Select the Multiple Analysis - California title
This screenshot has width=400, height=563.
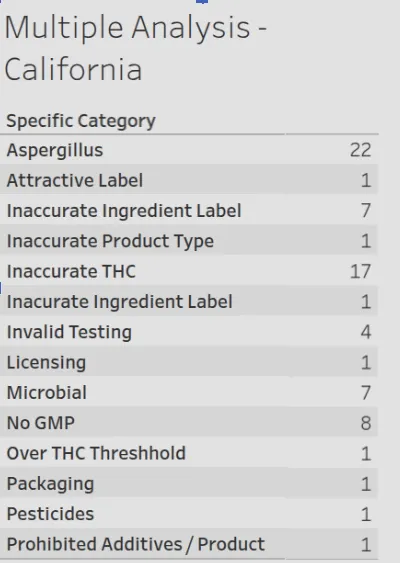point(135,48)
